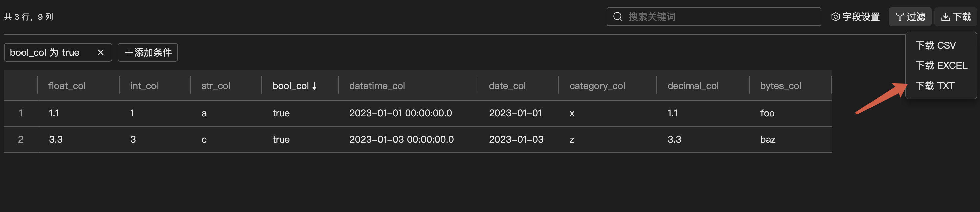The image size is (980, 212).
Task: Click the 'baz' cell in bytes_col
Action: (768, 140)
